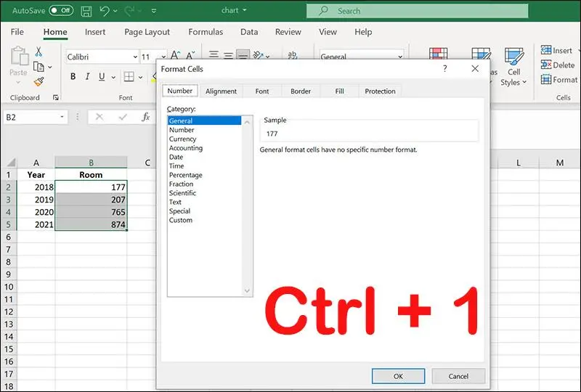The image size is (581, 392).
Task: Open the Formulas ribbon tab
Action: (x=206, y=32)
